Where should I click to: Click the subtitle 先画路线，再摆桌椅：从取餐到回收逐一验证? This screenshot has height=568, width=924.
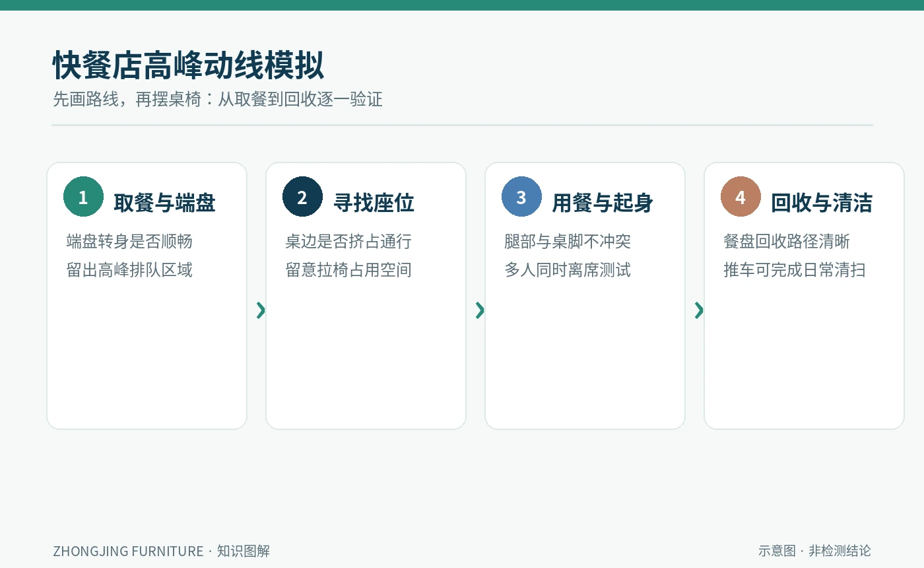click(x=218, y=100)
